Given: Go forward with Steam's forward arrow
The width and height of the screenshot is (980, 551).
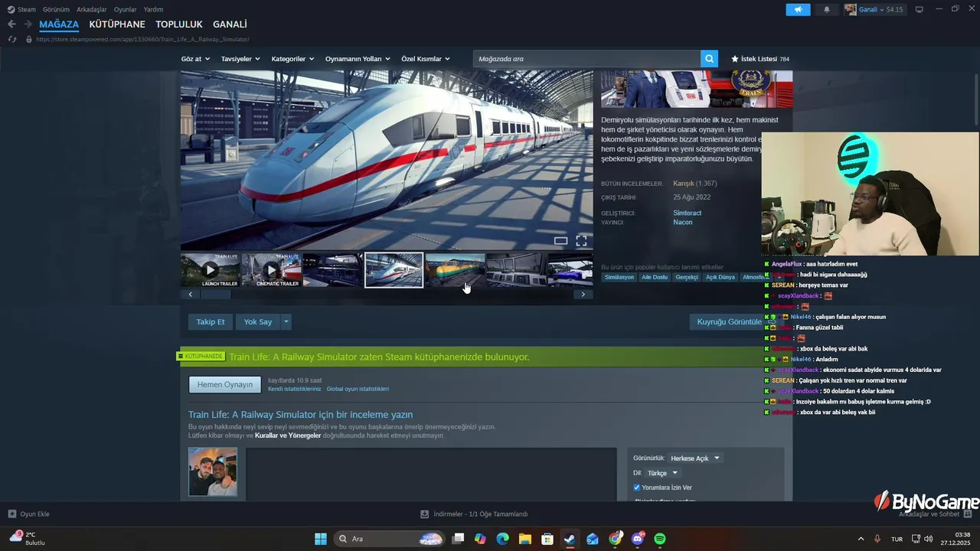Looking at the screenshot, I should (28, 24).
